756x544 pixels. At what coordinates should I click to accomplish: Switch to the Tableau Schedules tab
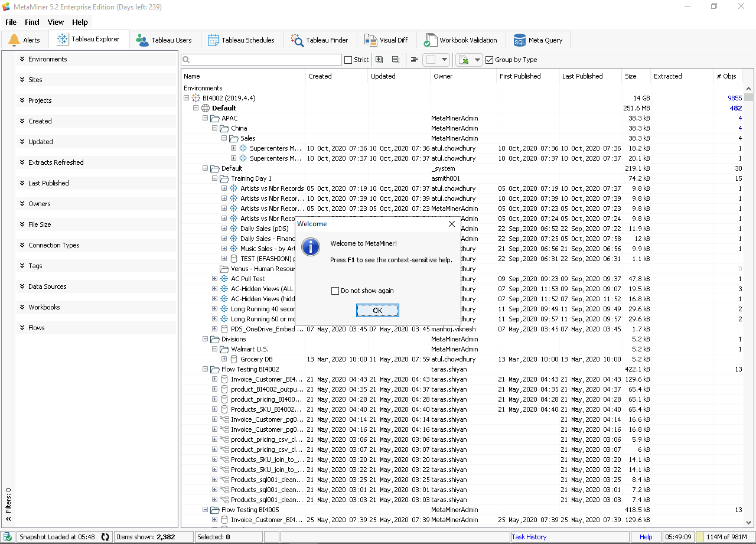coord(241,40)
